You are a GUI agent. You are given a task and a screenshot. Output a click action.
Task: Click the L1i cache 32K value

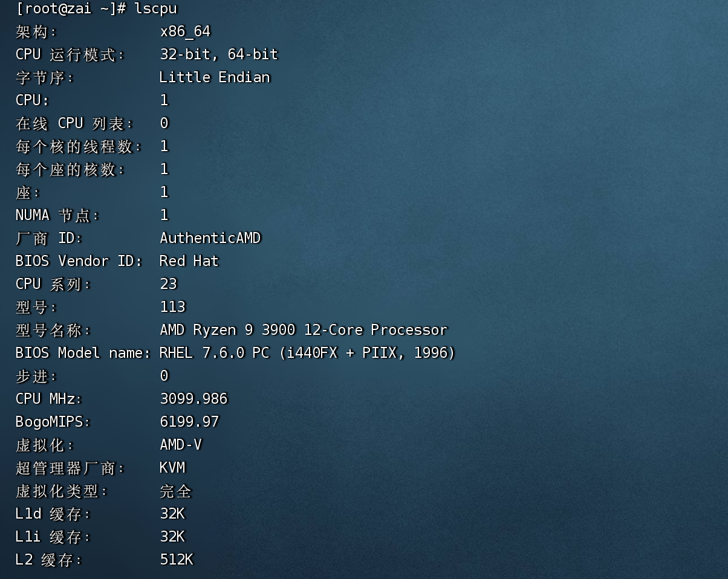click(172, 537)
